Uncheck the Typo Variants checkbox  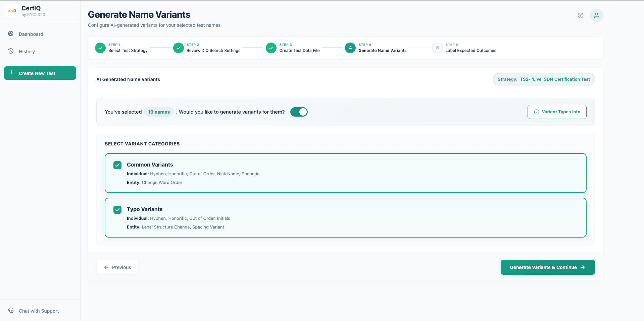click(x=117, y=210)
